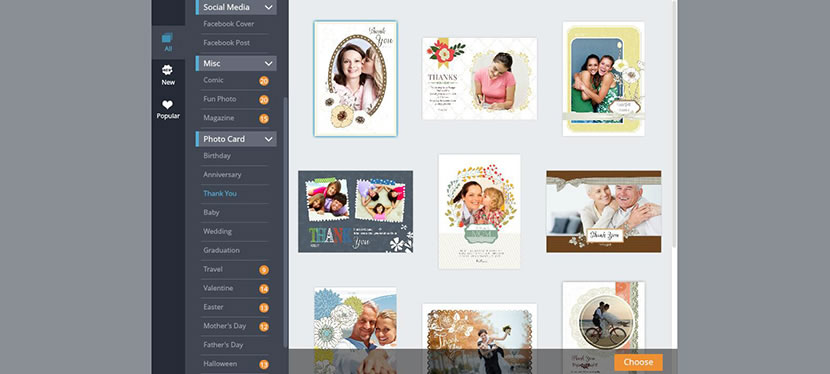
Task: Show Popular templates via heart icon
Action: click(168, 109)
